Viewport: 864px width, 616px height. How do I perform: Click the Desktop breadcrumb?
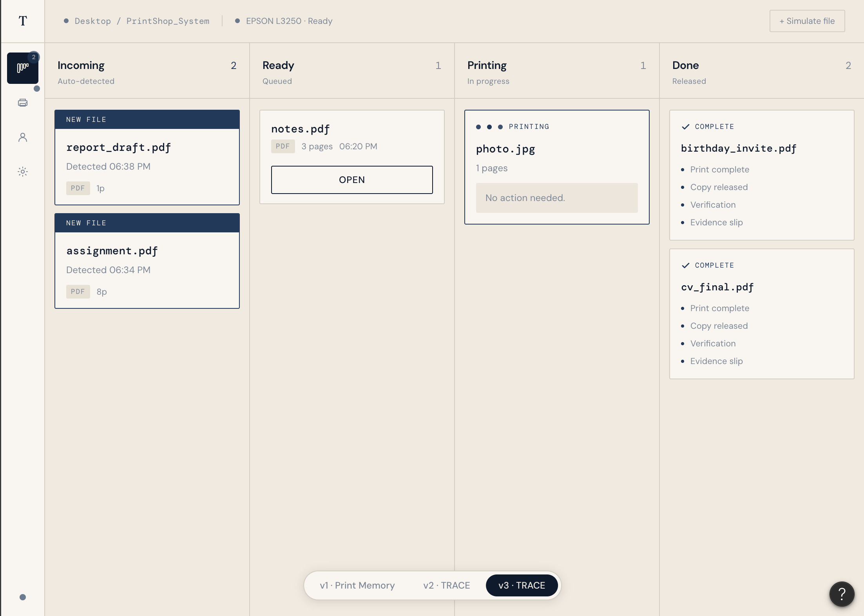(93, 21)
